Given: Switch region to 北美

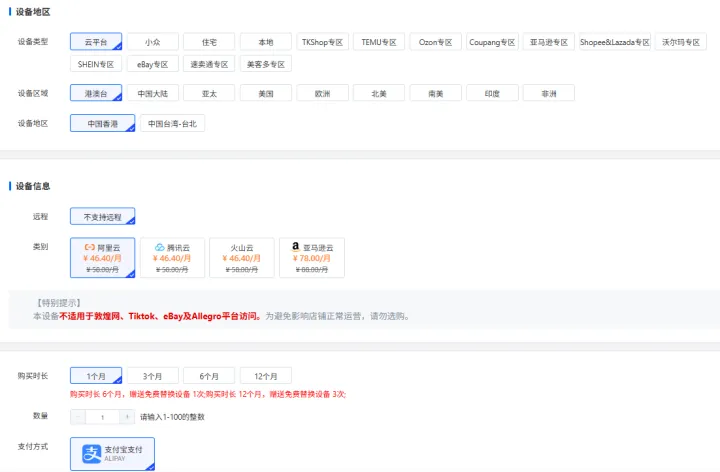Looking at the screenshot, I should pyautogui.click(x=379, y=93).
